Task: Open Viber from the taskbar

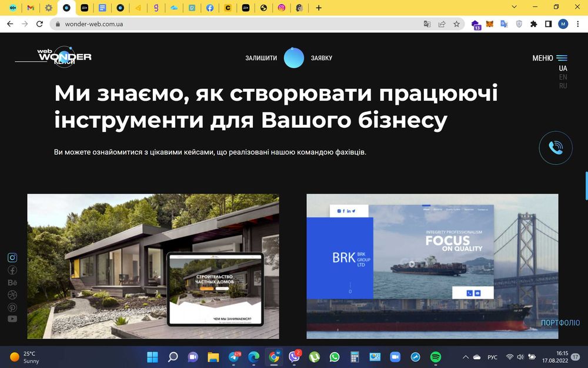Action: coord(295,357)
